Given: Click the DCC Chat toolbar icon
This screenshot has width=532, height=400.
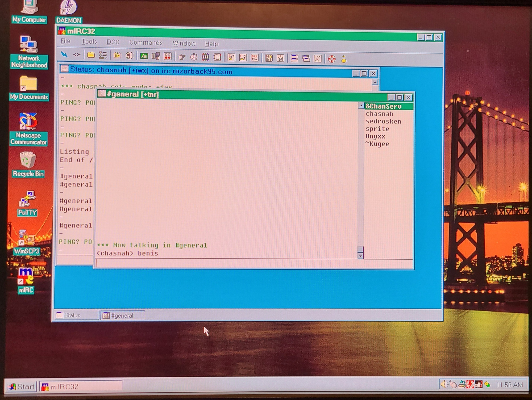Looking at the screenshot, I should [x=243, y=58].
